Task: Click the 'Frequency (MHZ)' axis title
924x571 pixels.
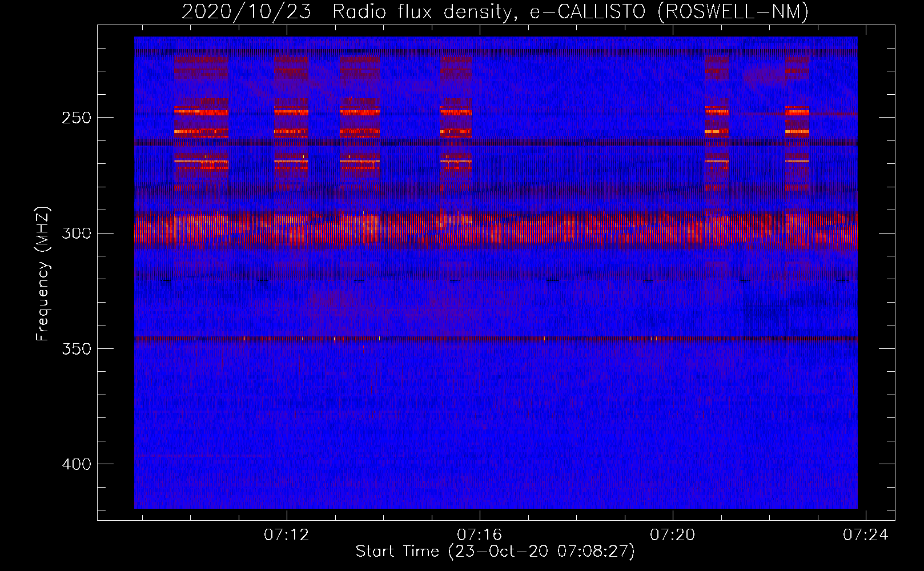Action: [x=43, y=274]
